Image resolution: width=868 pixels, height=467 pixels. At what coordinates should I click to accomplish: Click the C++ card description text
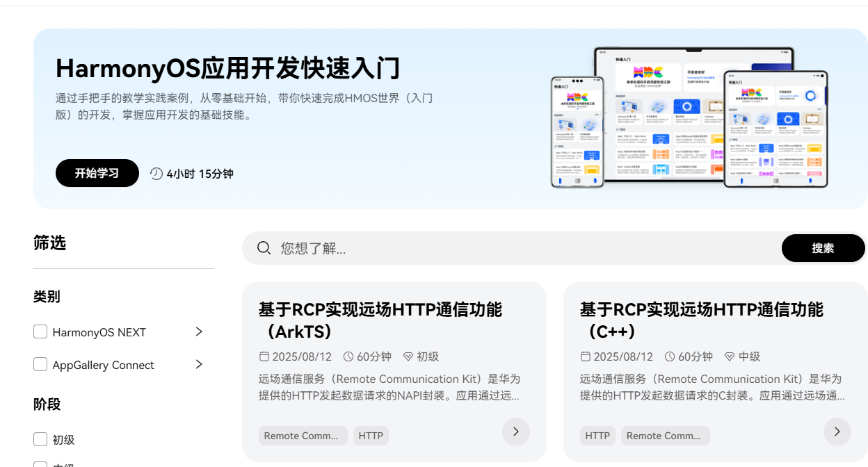pyautogui.click(x=713, y=387)
